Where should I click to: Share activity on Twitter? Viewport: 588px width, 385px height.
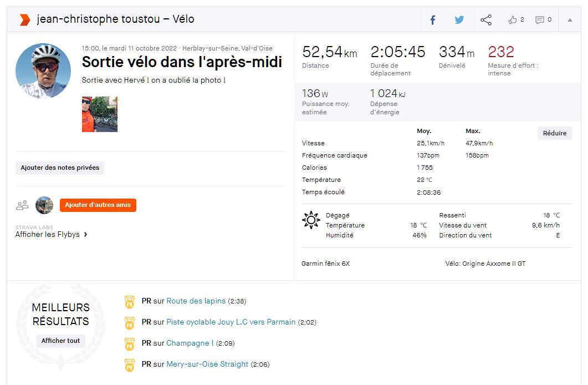coord(459,20)
